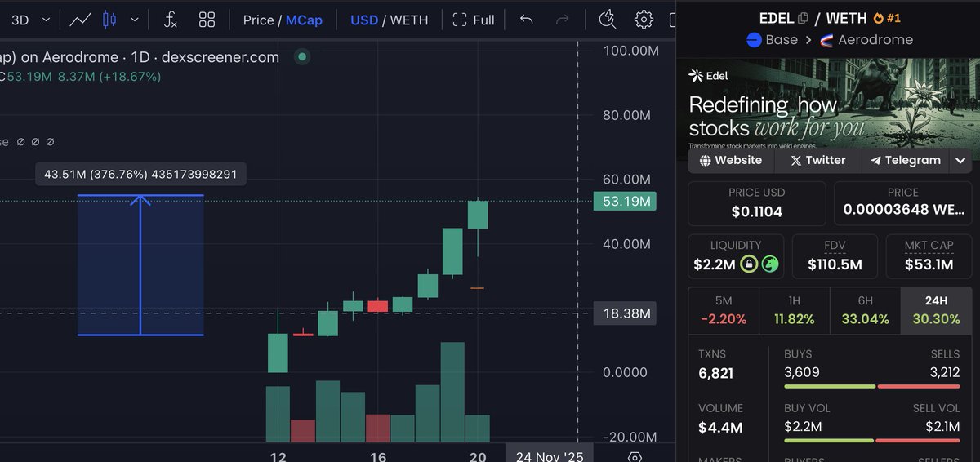Switch chart quote to USD

[364, 20]
